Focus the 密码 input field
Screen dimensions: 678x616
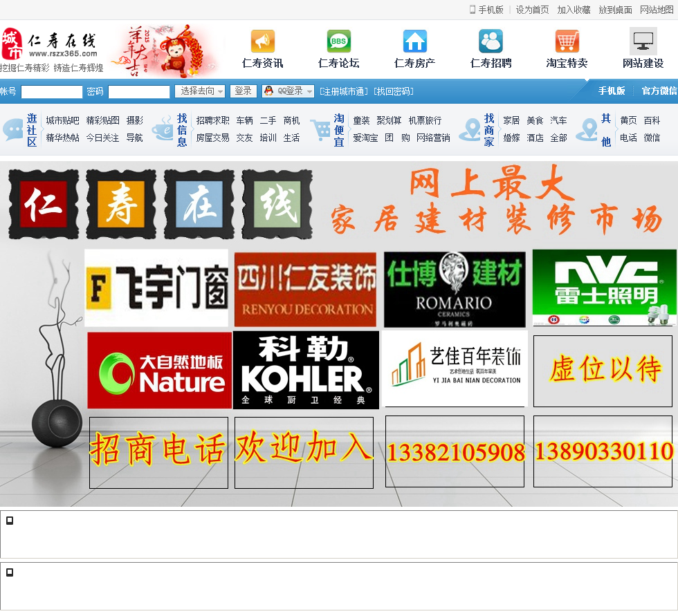139,91
